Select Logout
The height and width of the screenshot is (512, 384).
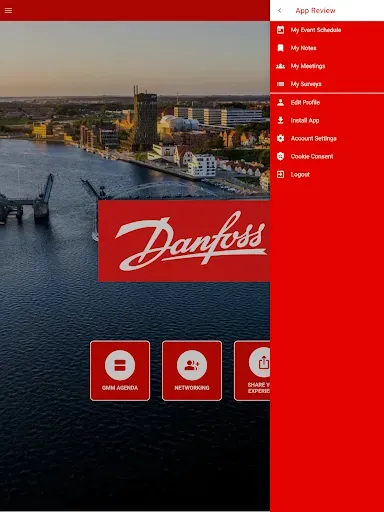point(300,174)
